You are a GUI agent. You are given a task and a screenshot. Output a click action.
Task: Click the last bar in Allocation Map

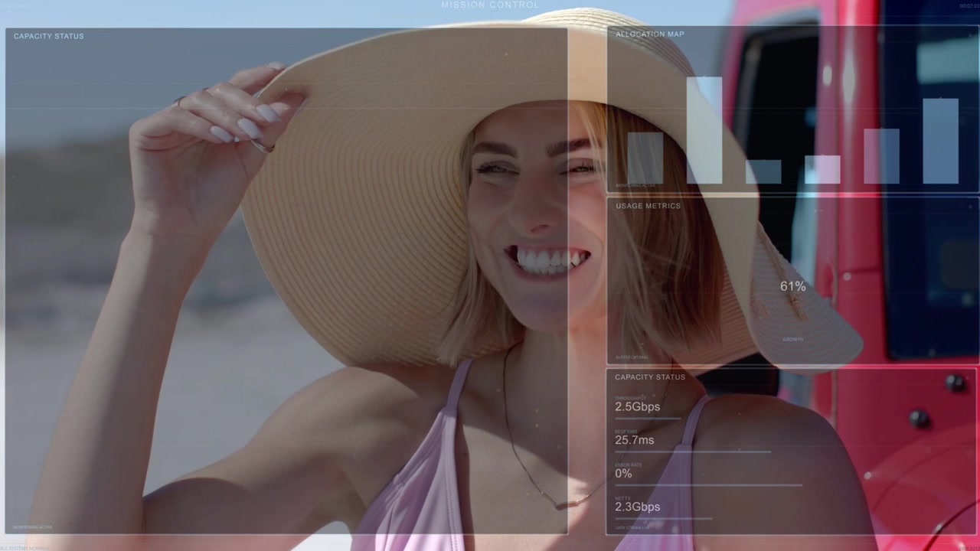point(940,142)
